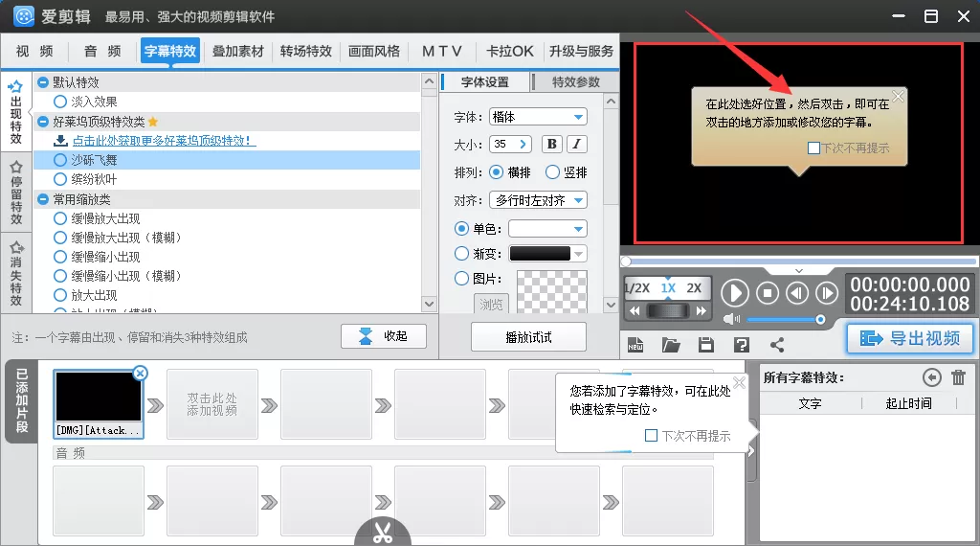Viewport: 980px width, 546px height.
Task: Collapse the 好莱坞顶级特效类 group
Action: 43,122
